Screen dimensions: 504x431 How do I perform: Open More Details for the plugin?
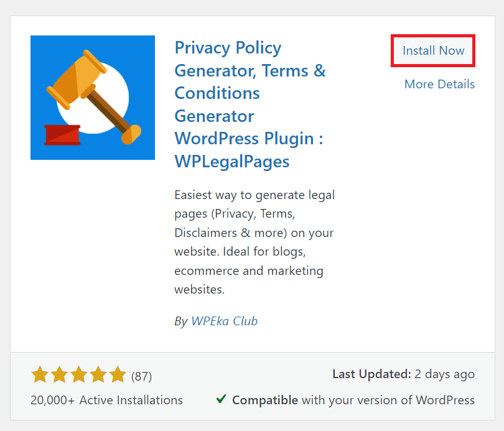point(439,84)
